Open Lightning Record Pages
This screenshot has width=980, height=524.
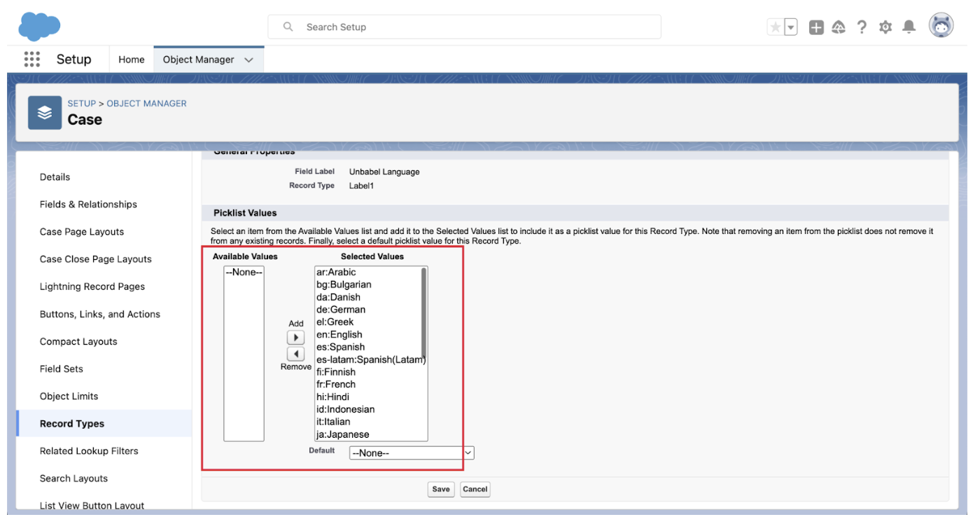pyautogui.click(x=92, y=287)
